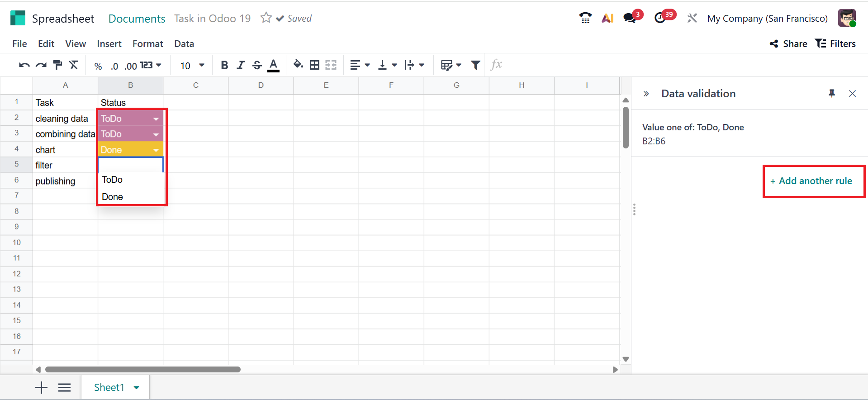
Task: Open the File menu
Action: (x=19, y=44)
